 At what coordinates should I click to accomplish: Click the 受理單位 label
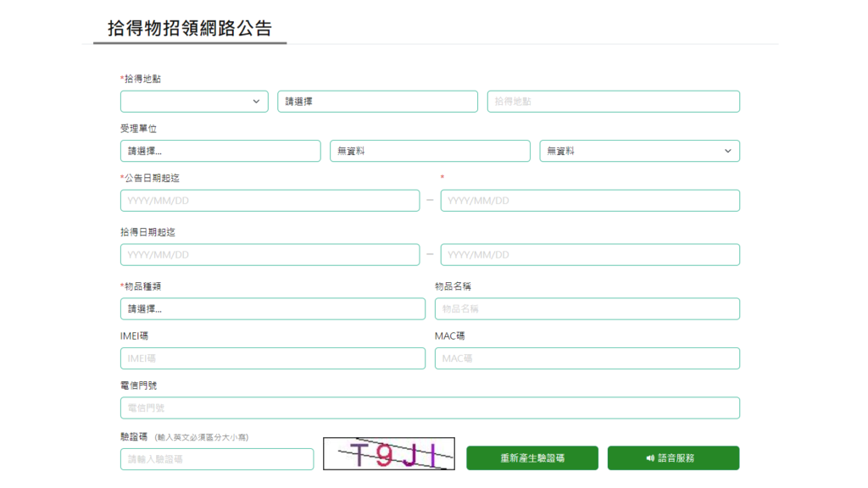(138, 129)
